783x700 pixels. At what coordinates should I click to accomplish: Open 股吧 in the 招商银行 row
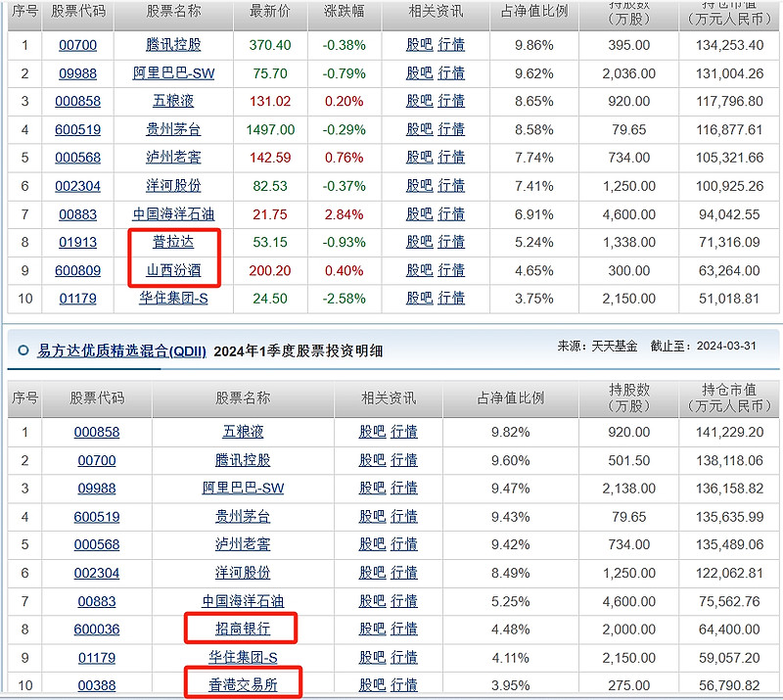coord(373,630)
